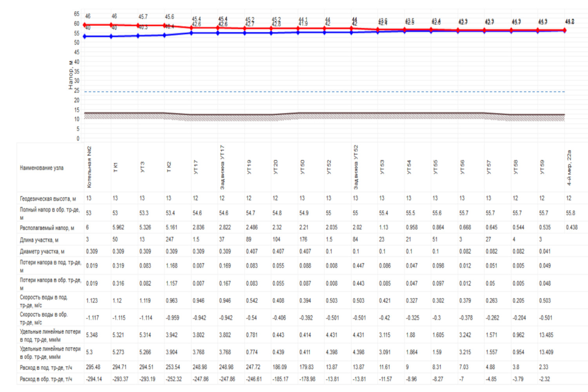Image resolution: width=588 pixels, height=392 pixels.
Task: Click section length value 104
Action: click(276, 239)
